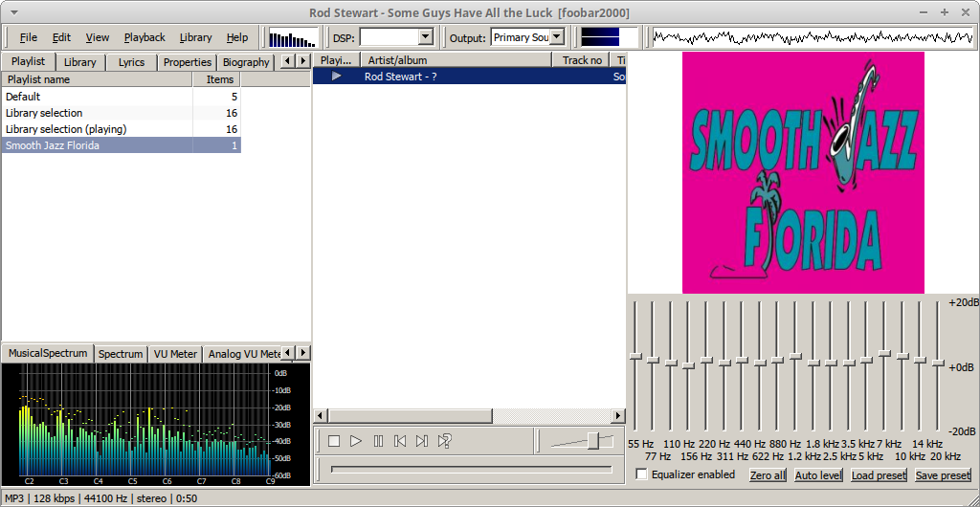Click the musical spectrum visualization panel
Screen dimensions: 980x507
pyautogui.click(x=156, y=425)
